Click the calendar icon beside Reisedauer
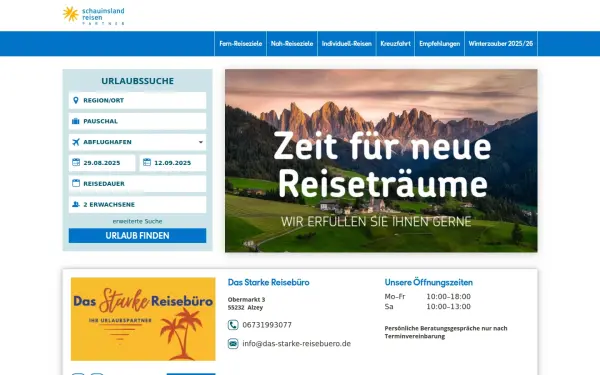 tap(76, 183)
